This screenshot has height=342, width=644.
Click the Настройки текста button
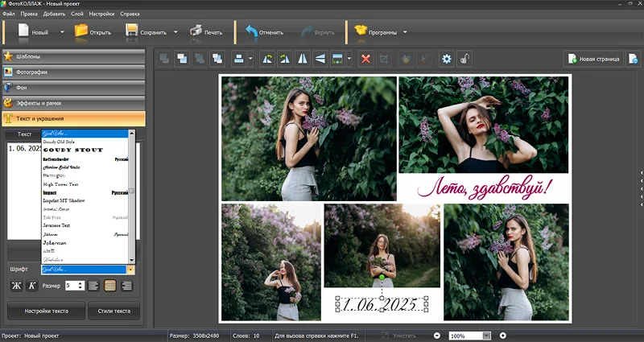tap(47, 311)
